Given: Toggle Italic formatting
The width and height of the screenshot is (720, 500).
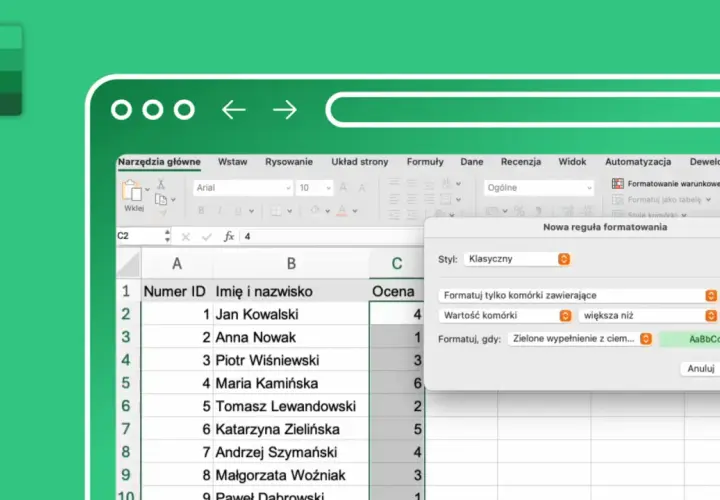Looking at the screenshot, I should [x=220, y=211].
